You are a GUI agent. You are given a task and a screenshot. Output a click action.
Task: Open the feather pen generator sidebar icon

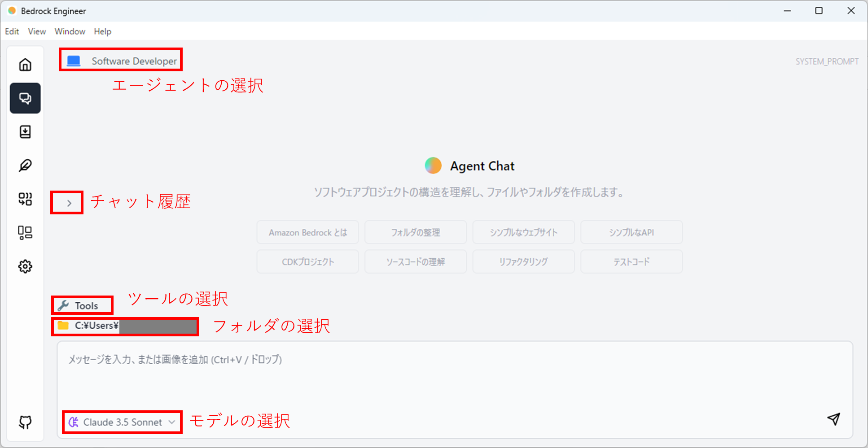tap(25, 165)
